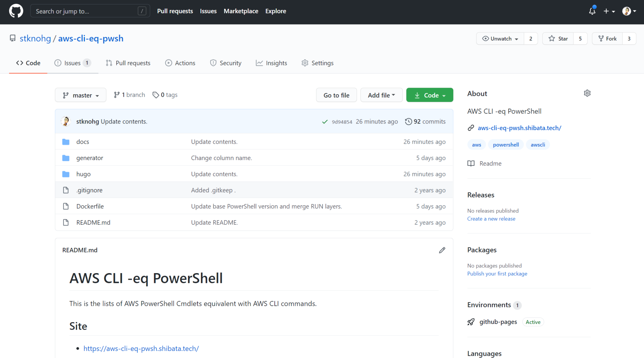Edit README with the pencil icon

[x=442, y=250]
